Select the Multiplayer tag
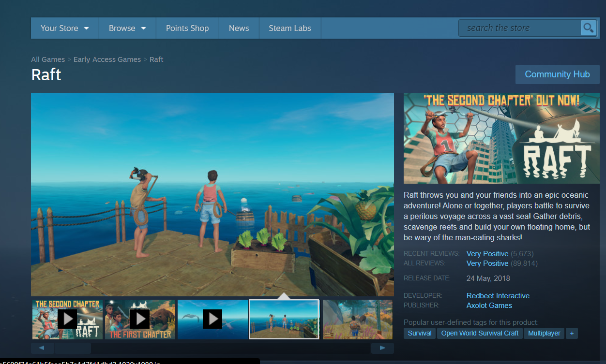Image resolution: width=606 pixels, height=364 pixels. pyautogui.click(x=544, y=333)
